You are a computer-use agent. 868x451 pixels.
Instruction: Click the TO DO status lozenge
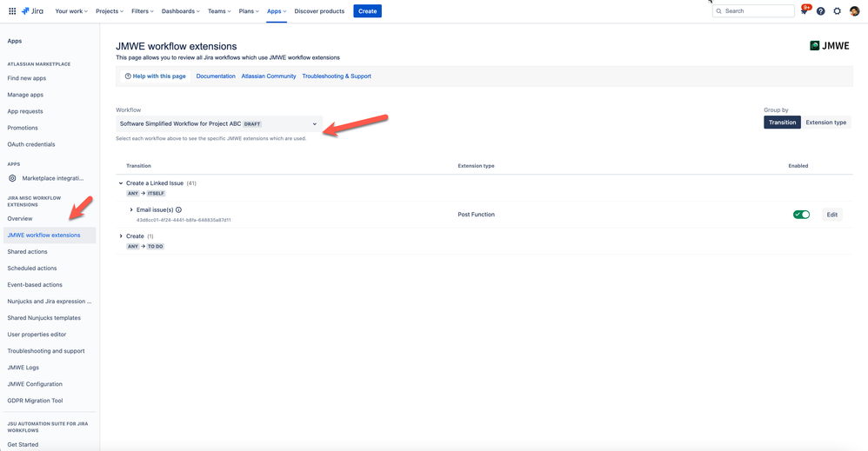[156, 246]
